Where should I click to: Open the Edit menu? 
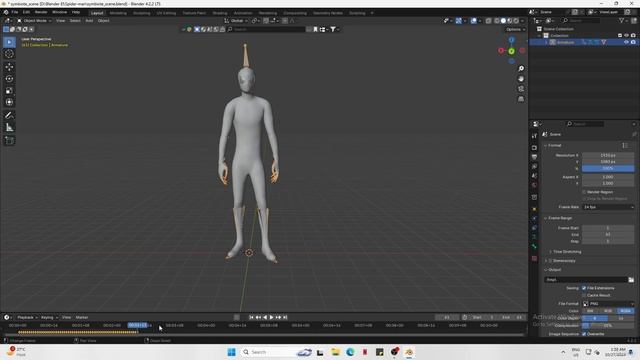[x=26, y=12]
